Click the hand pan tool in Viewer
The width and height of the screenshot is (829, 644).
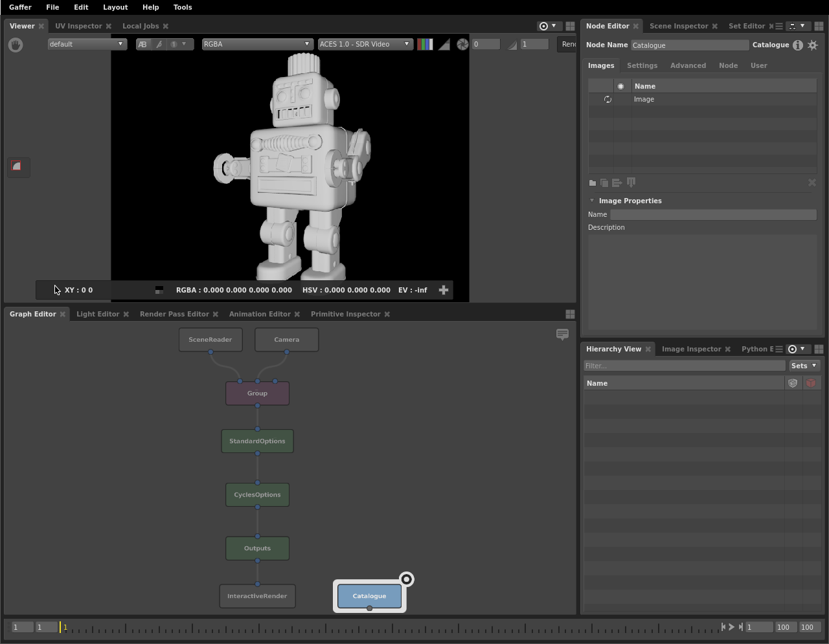[x=16, y=45]
